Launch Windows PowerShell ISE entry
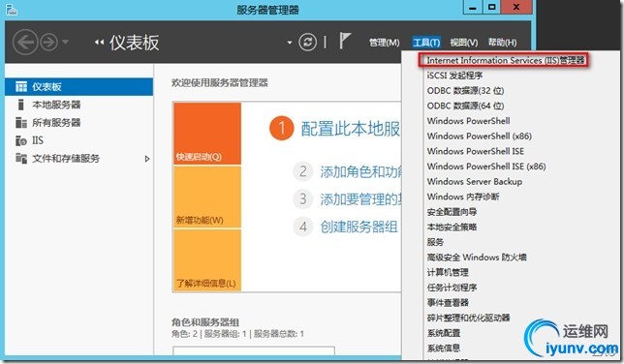The width and height of the screenshot is (624, 364). pyautogui.click(x=476, y=151)
